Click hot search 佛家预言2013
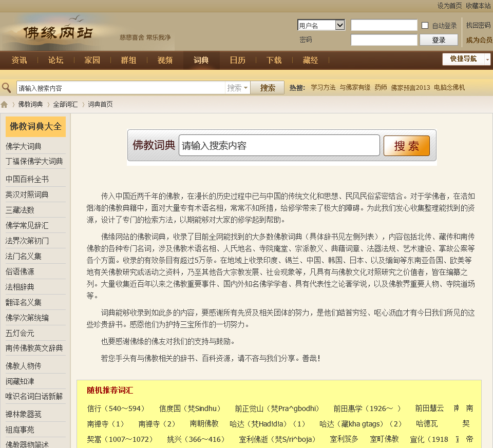493x448 pixels. (x=410, y=87)
